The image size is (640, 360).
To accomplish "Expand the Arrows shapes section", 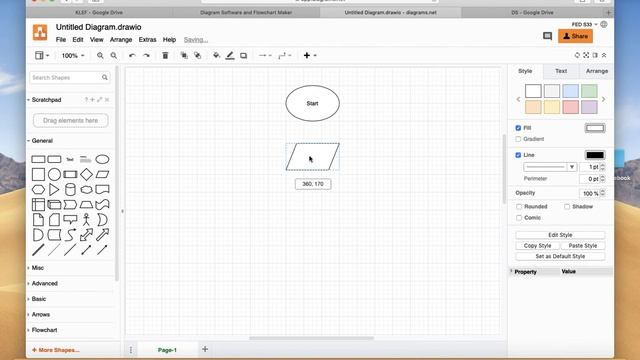I will [x=41, y=314].
